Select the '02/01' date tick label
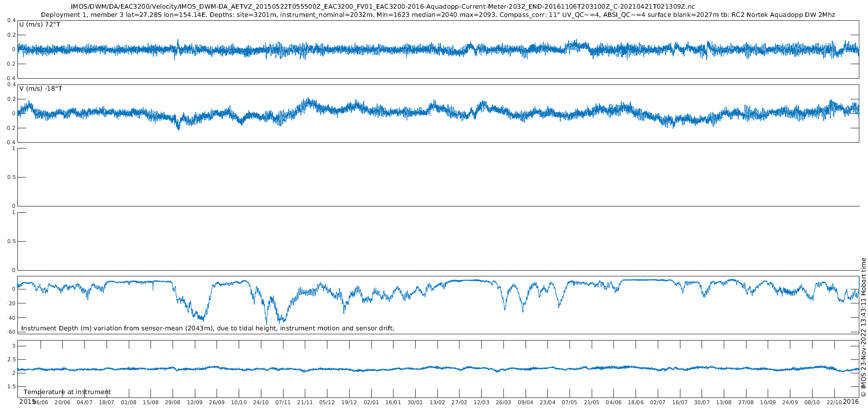This screenshot has width=868, height=410. [x=371, y=402]
